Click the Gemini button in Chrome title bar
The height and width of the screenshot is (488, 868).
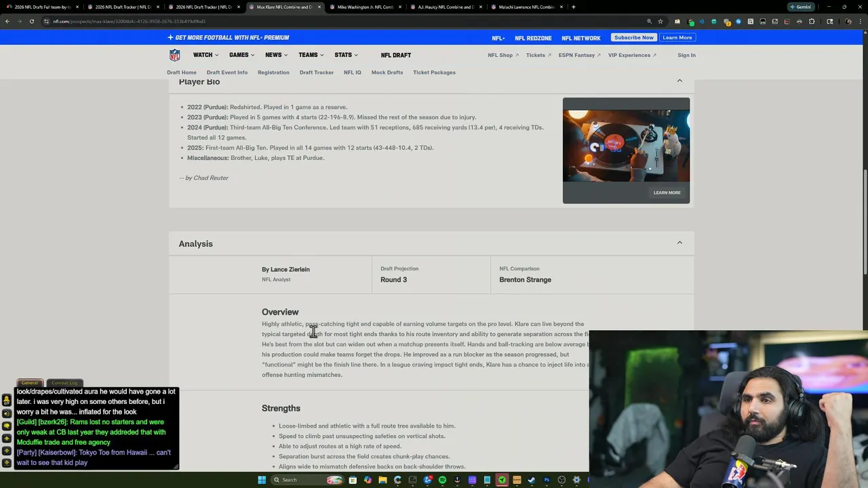click(x=801, y=7)
